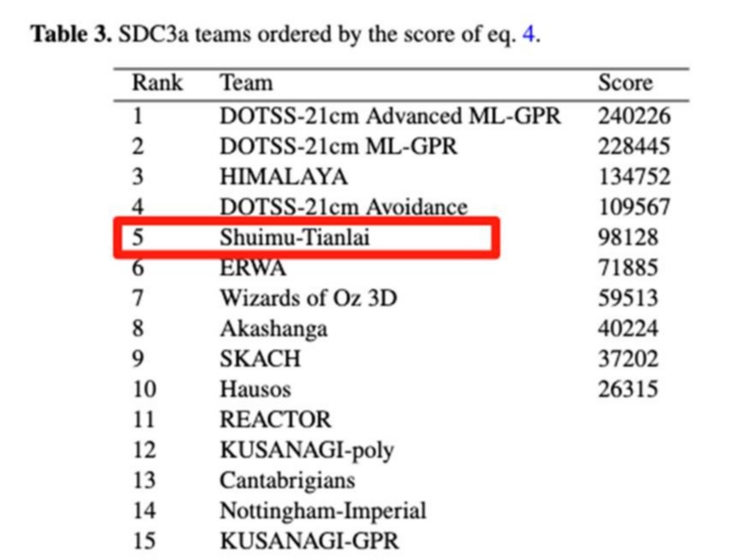
Task: Click DOTSS-21cm Advanced ML-GPR team name
Action: coord(390,116)
